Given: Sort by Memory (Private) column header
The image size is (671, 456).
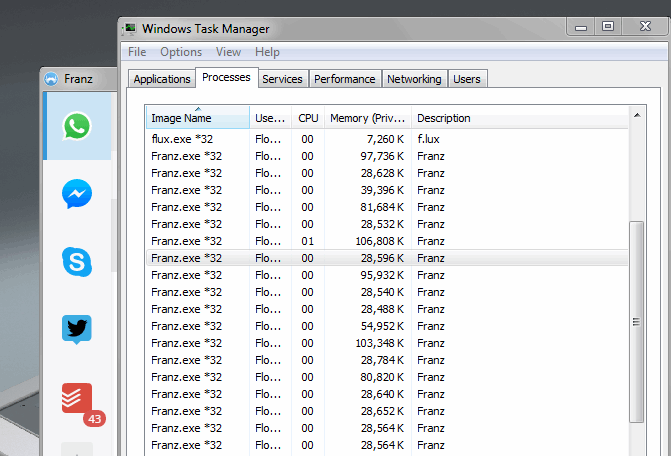Looking at the screenshot, I should pyautogui.click(x=368, y=118).
